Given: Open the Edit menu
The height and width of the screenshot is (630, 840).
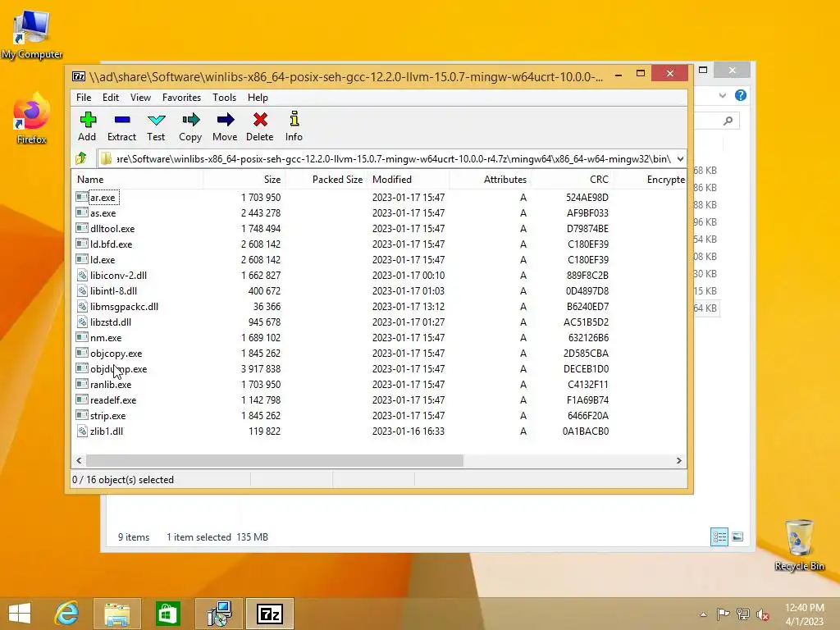Looking at the screenshot, I should 111,98.
